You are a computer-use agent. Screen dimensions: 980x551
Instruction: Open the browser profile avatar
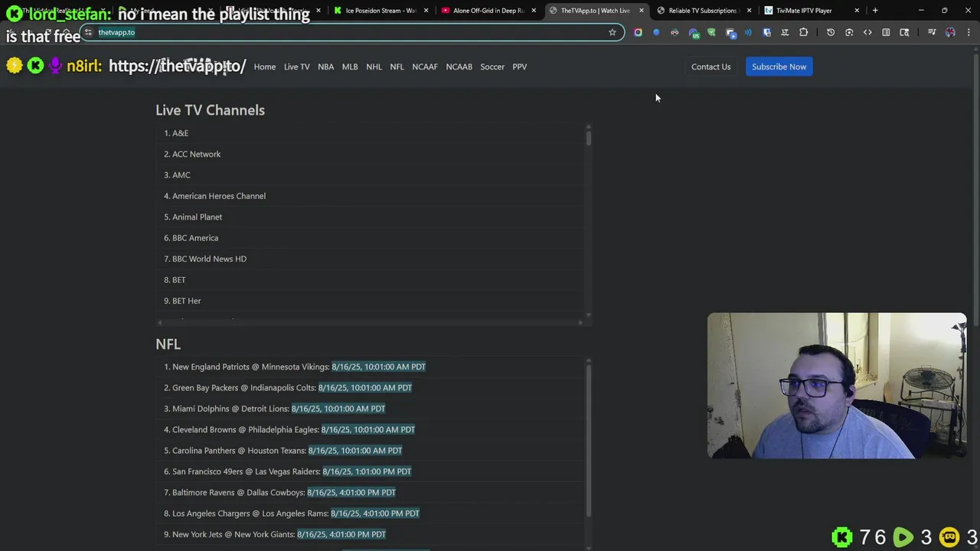(x=950, y=32)
